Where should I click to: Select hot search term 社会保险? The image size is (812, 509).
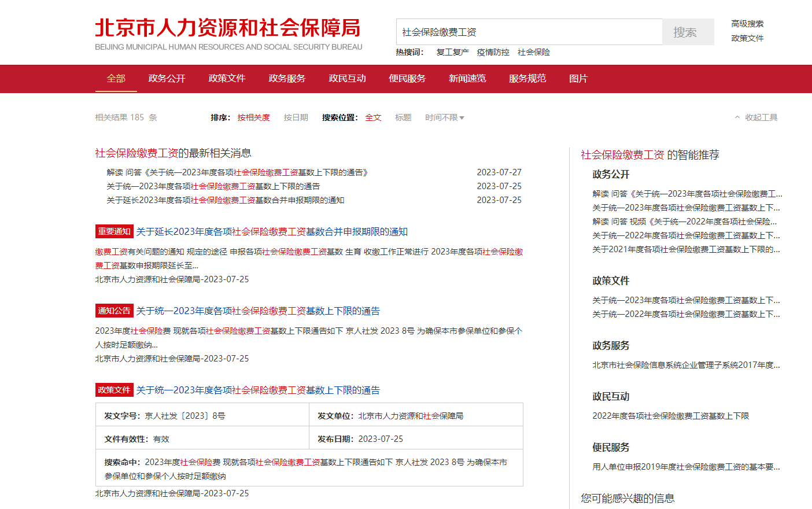[x=534, y=52]
